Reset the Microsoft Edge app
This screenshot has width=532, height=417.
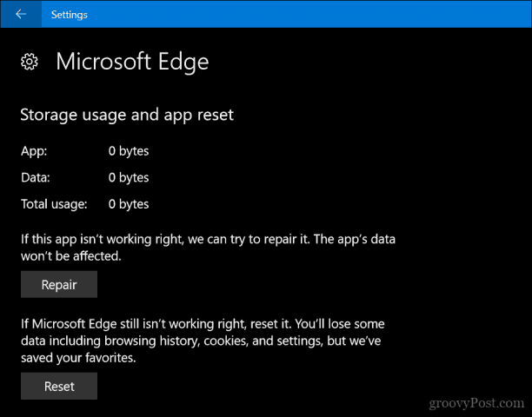pyautogui.click(x=59, y=386)
